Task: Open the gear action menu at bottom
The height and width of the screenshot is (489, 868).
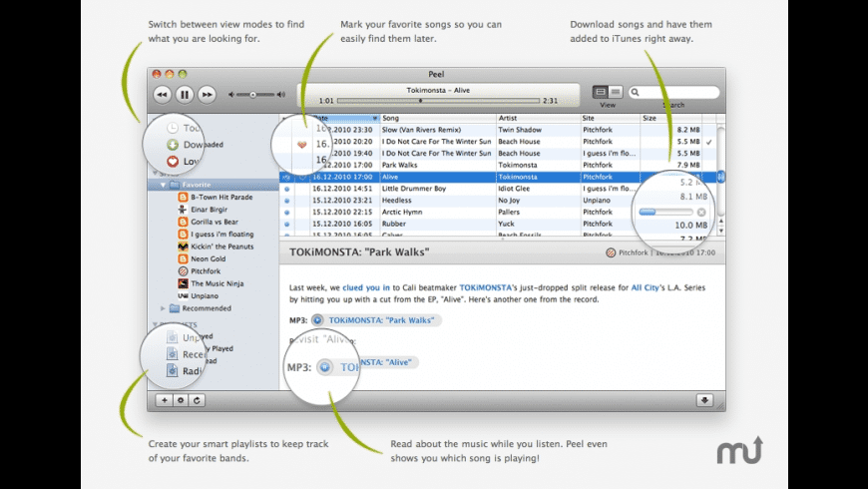Action: [x=181, y=400]
